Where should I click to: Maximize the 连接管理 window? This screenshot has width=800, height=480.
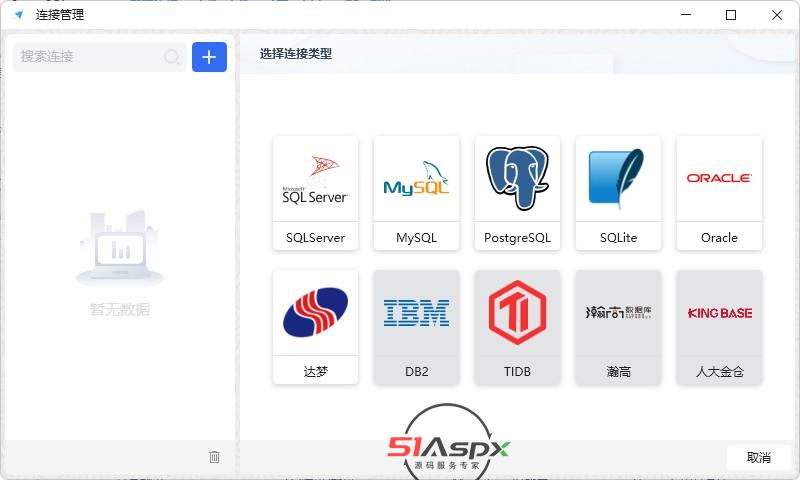click(x=731, y=15)
